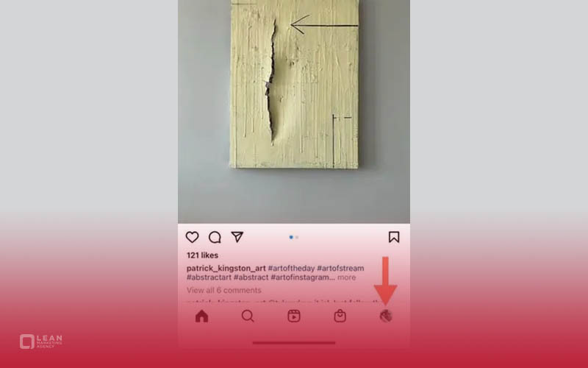Click the Lean Marketing Agency logo

[x=41, y=342]
